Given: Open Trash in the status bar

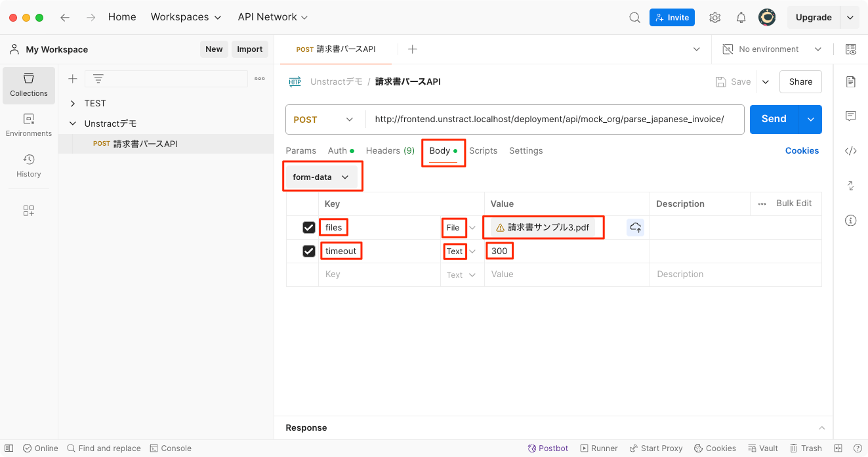Looking at the screenshot, I should (x=806, y=448).
